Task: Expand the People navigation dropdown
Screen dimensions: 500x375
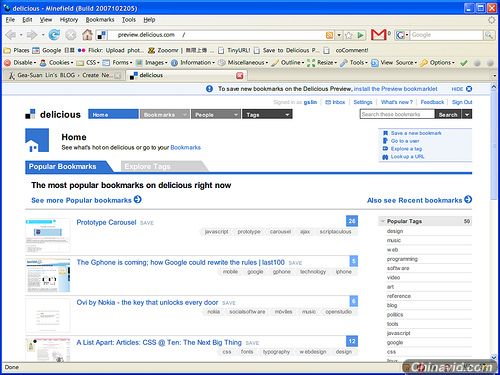Action: coord(236,115)
